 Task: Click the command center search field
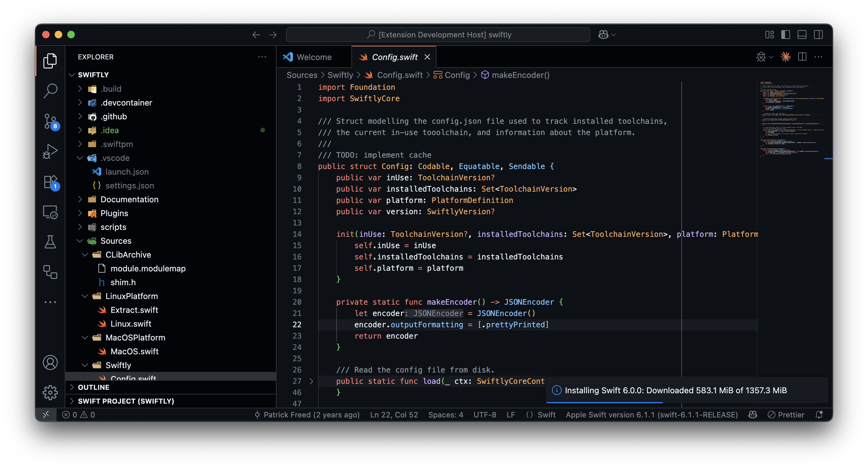(438, 35)
